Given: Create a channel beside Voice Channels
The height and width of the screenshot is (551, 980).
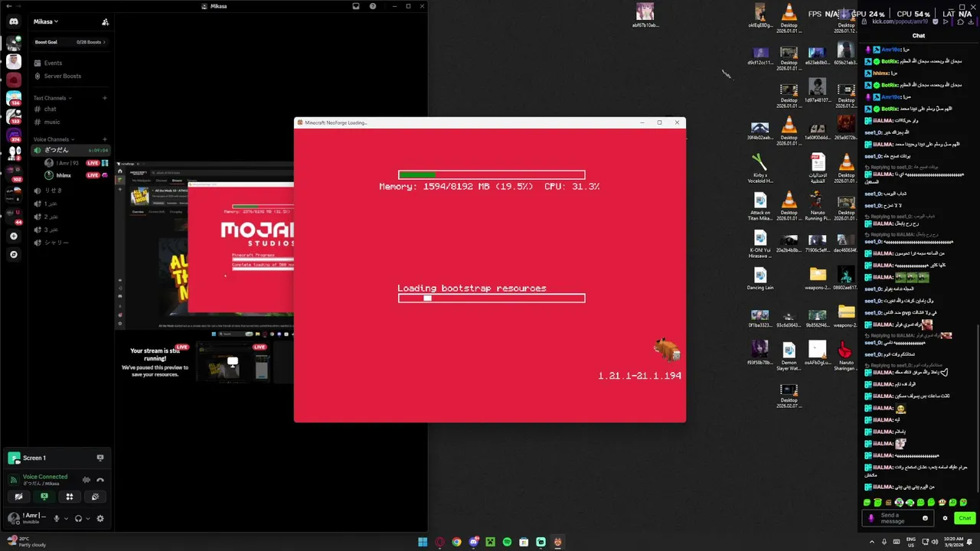Looking at the screenshot, I should tap(105, 139).
